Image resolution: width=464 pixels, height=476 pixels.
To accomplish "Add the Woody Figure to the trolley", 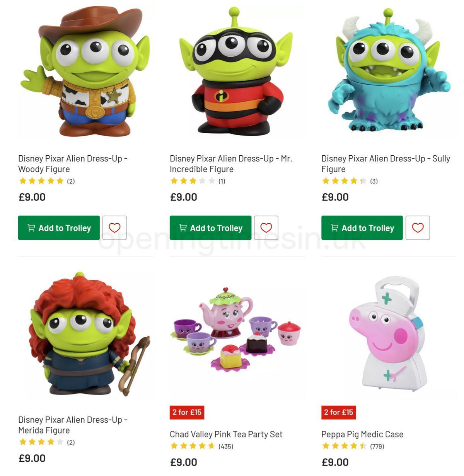I will 59,228.
